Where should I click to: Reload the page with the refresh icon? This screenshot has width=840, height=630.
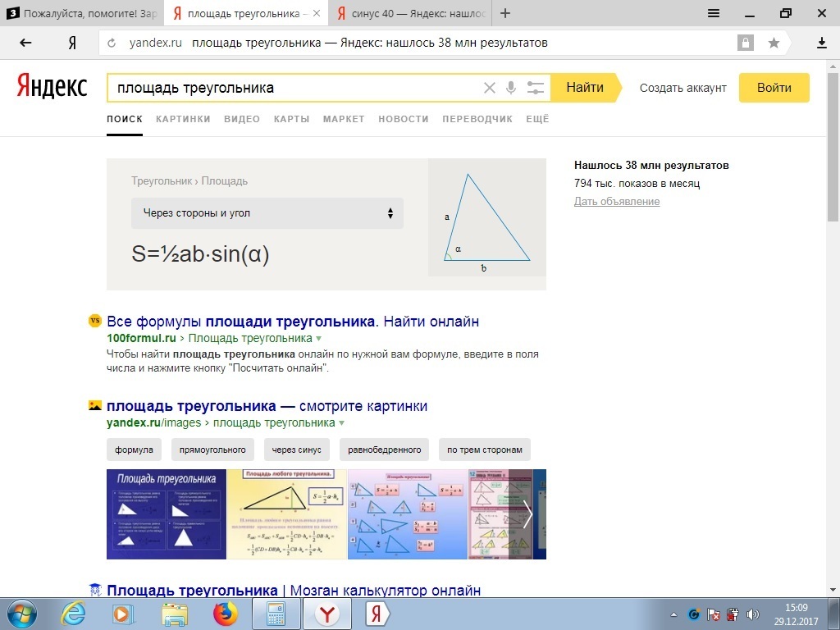[x=112, y=43]
